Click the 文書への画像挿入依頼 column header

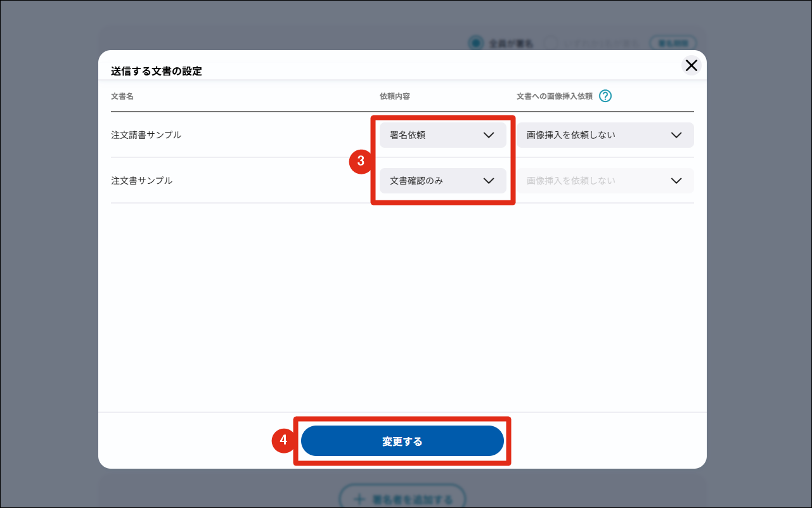click(x=554, y=96)
